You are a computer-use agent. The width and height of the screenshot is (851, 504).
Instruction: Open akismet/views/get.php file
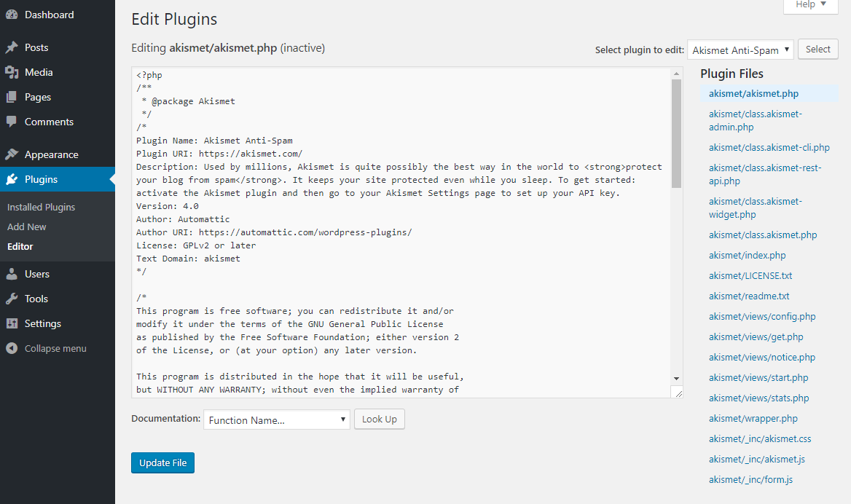(x=756, y=337)
